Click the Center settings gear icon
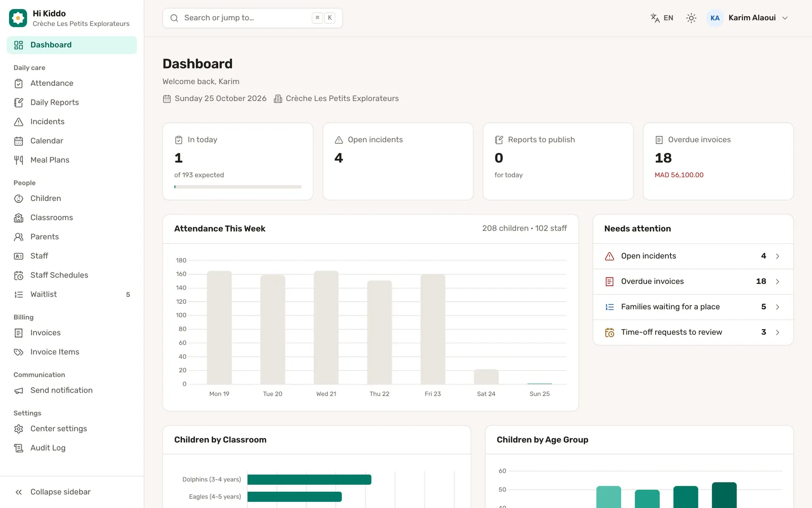 coord(19,429)
